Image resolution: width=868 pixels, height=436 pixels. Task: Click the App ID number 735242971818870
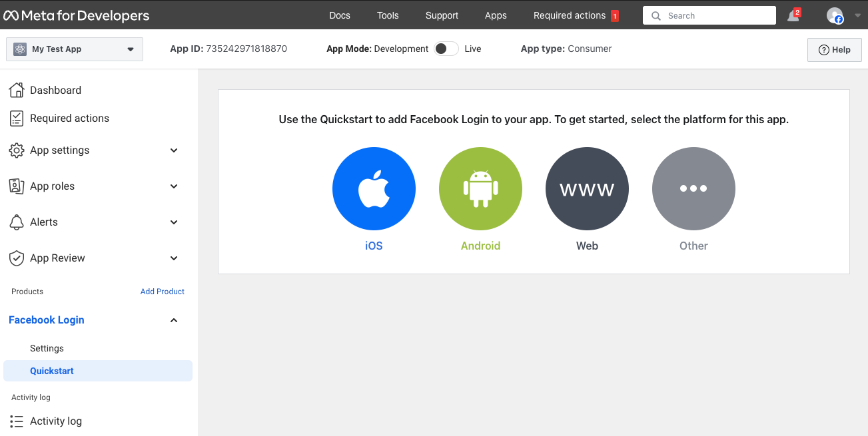pos(246,49)
